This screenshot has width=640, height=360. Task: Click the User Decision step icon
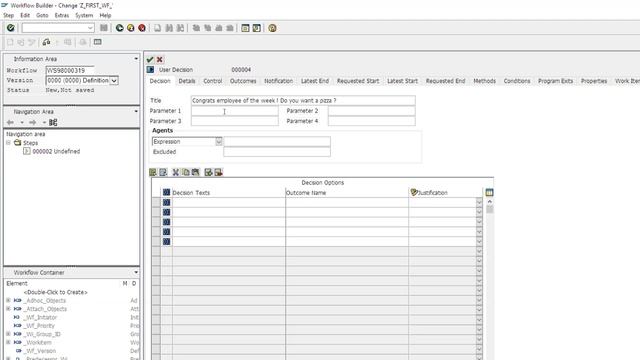[x=150, y=70]
